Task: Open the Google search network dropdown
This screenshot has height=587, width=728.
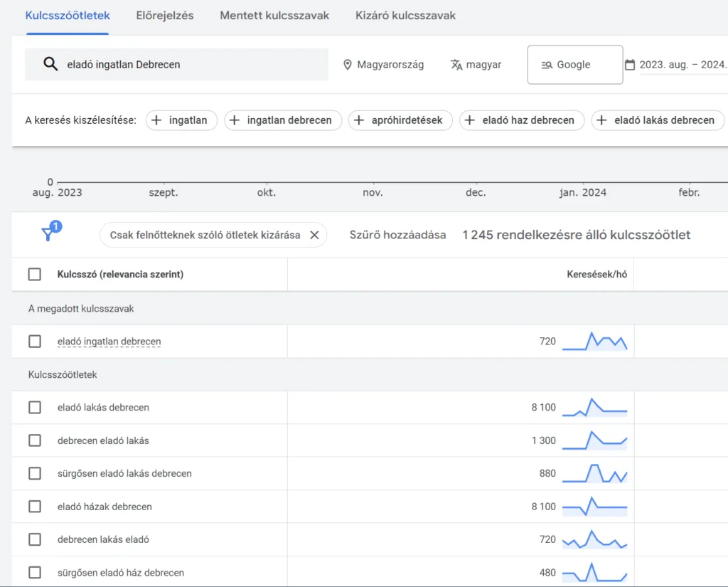Action: pyautogui.click(x=575, y=65)
